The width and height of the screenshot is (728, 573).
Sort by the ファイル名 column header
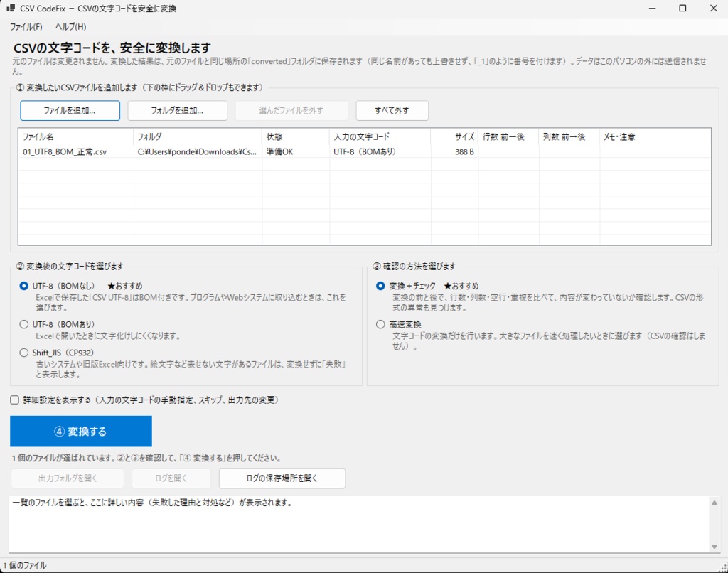75,137
